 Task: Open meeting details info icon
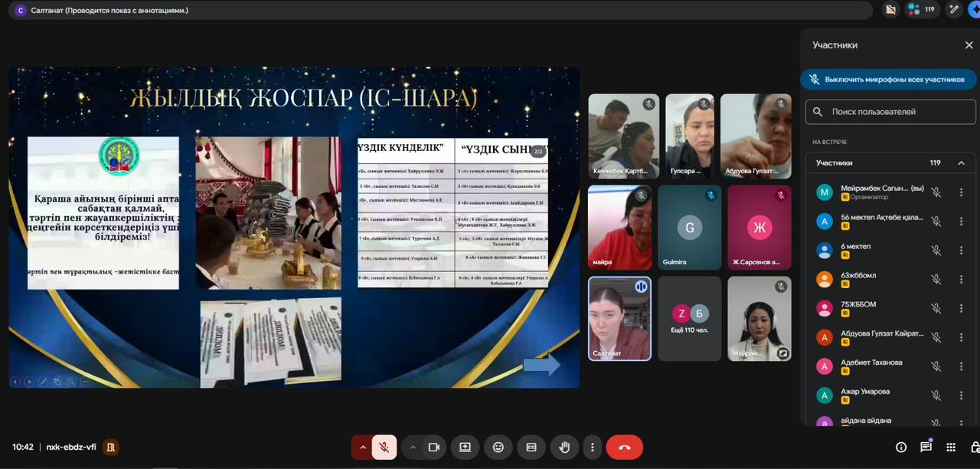pos(901,447)
